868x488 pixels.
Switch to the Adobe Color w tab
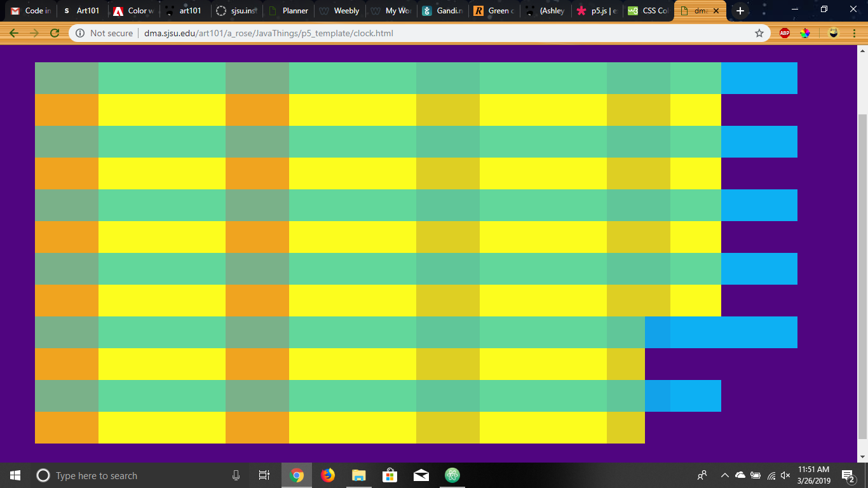point(133,11)
